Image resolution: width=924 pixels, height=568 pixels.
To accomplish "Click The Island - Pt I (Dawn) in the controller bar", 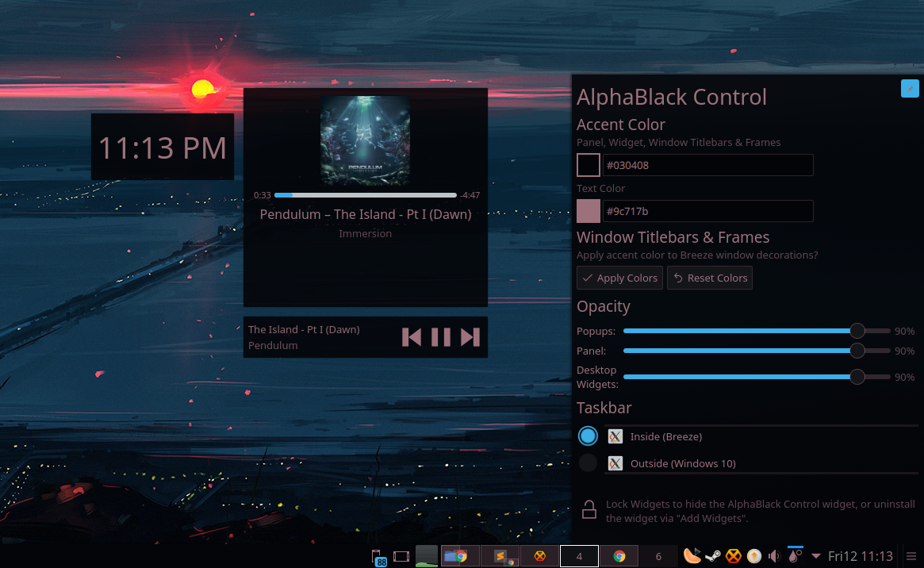I will (x=304, y=329).
